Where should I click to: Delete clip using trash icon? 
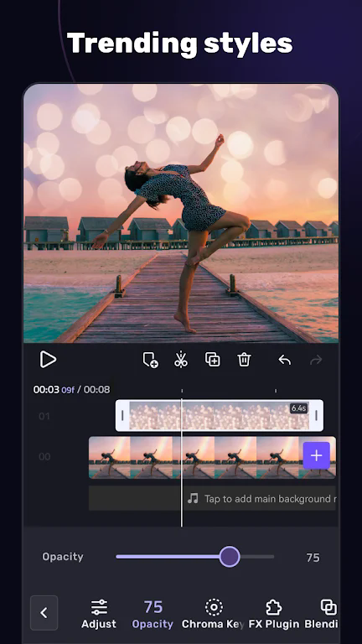tap(244, 360)
